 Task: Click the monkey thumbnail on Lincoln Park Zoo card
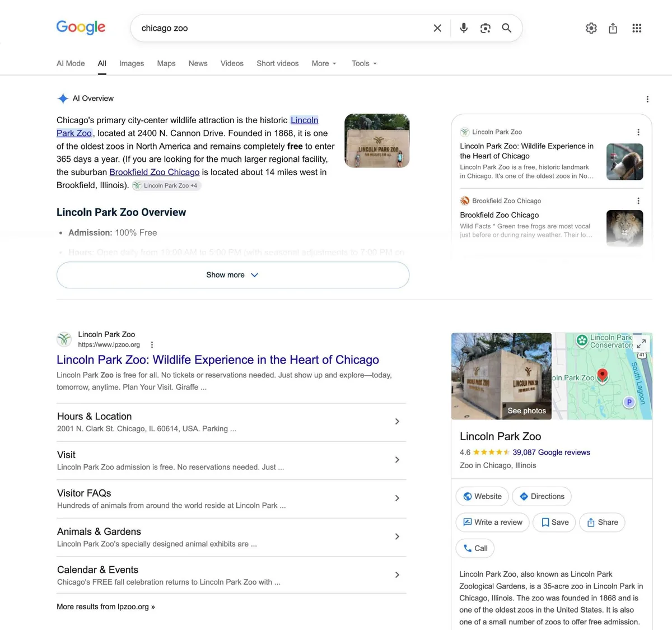[x=625, y=162]
